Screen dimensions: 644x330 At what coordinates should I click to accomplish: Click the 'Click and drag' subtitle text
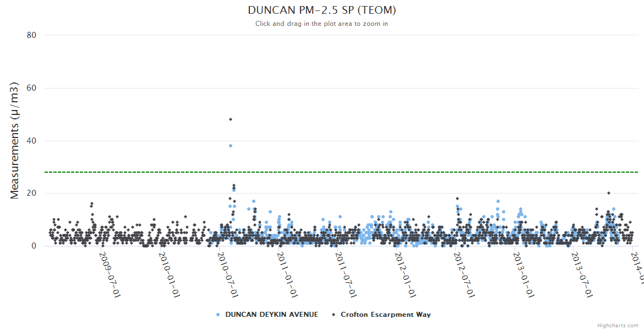pos(322,24)
